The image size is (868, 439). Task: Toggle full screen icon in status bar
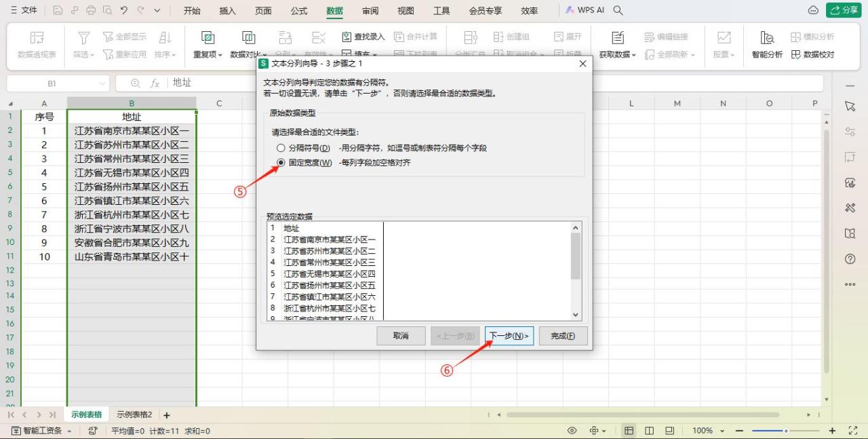point(853,431)
